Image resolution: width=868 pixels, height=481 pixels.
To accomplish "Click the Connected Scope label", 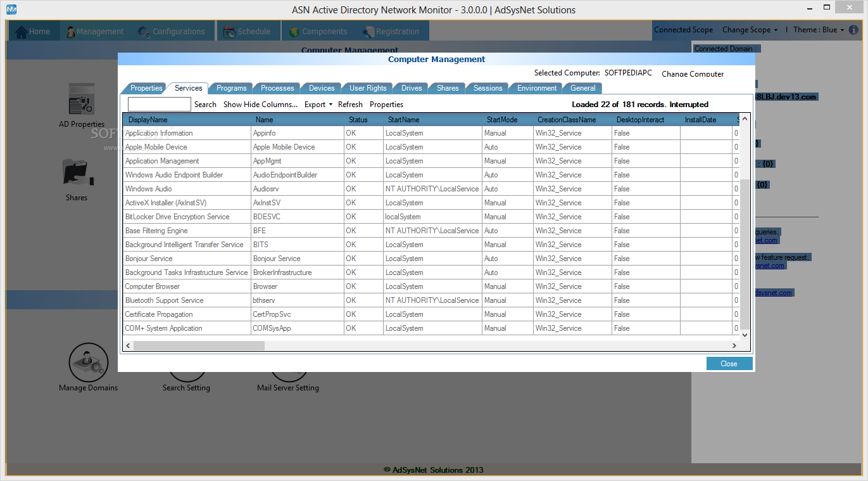I will tap(683, 30).
